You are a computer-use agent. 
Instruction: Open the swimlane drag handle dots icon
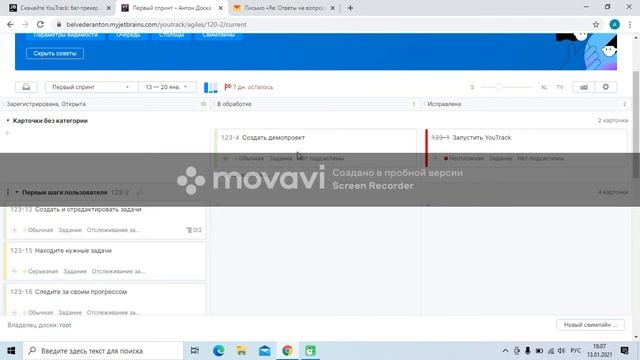click(7, 192)
